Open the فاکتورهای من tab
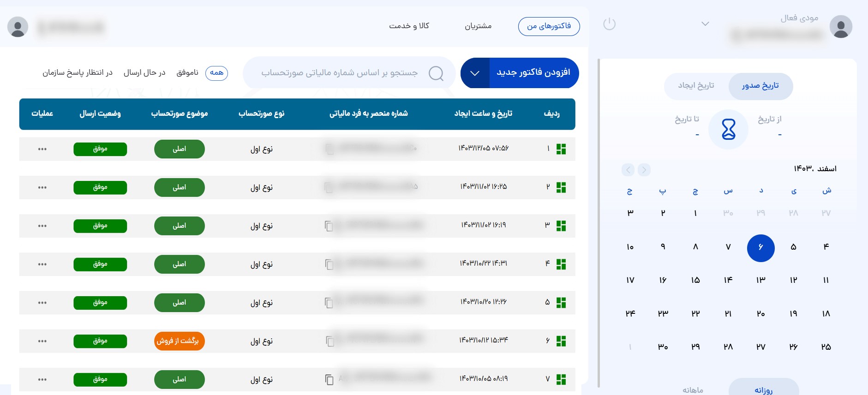 click(549, 26)
